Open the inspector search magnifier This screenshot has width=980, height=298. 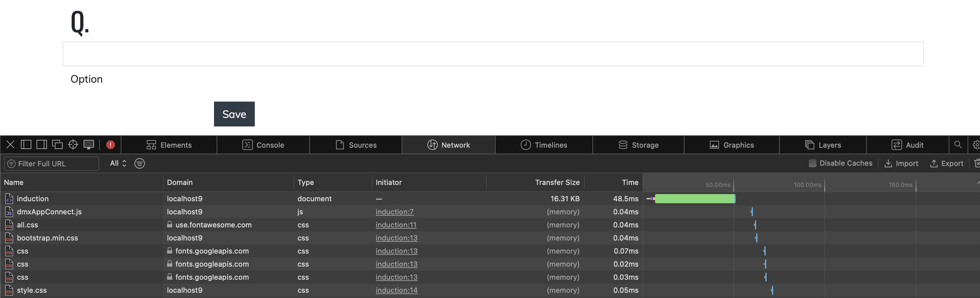(958, 145)
